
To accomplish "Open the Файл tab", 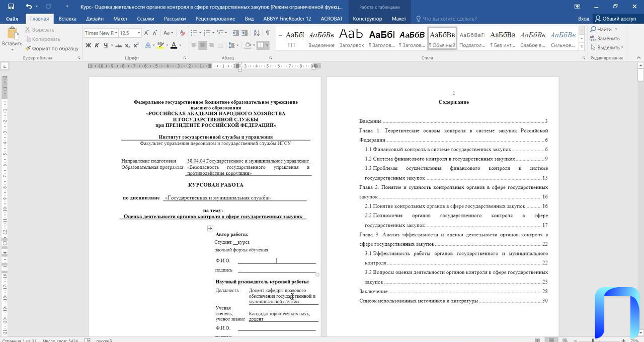I will [x=12, y=19].
